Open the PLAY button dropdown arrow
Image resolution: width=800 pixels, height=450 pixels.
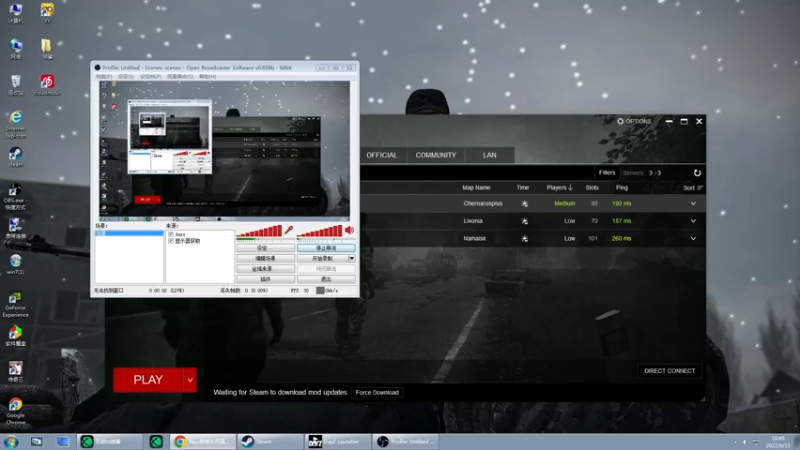(x=190, y=380)
